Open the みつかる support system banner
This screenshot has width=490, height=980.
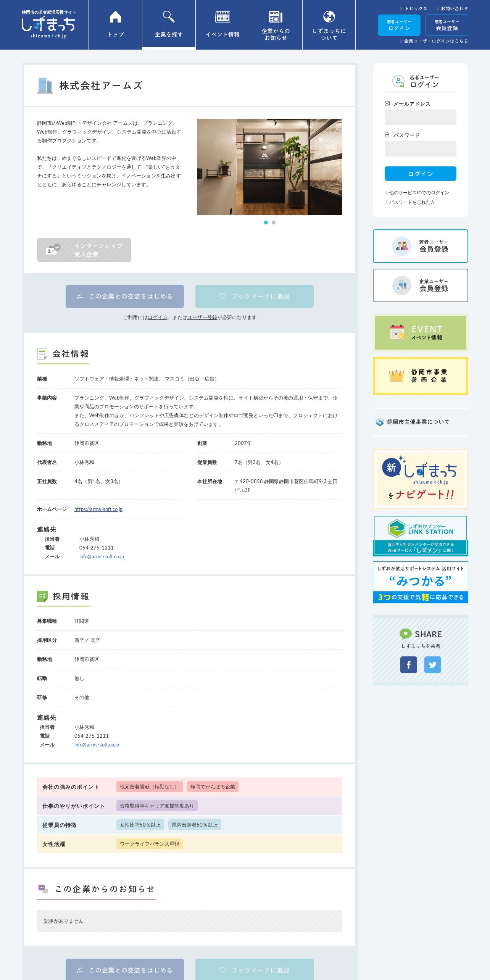click(x=420, y=582)
